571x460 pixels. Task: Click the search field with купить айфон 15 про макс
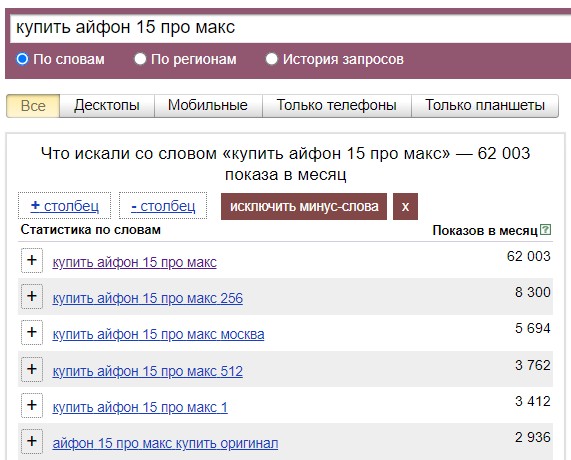pyautogui.click(x=290, y=28)
